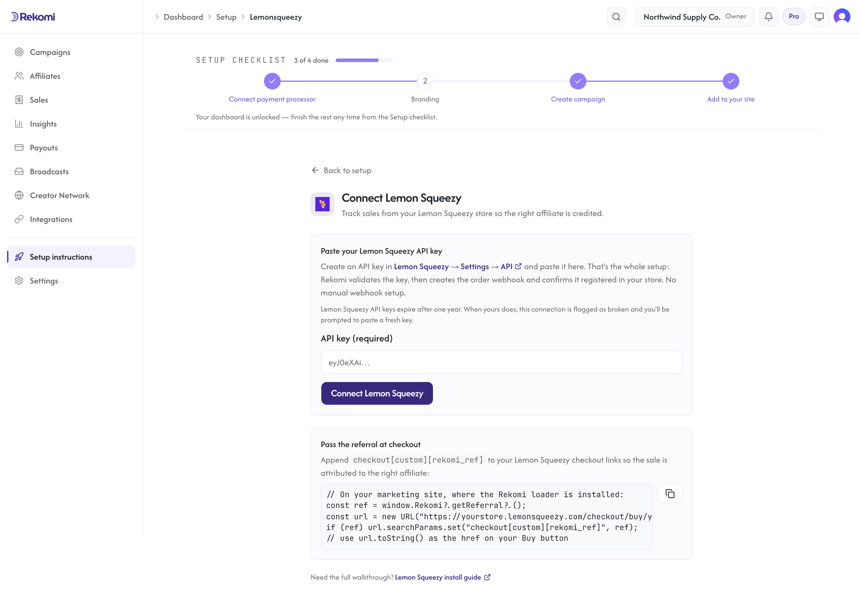Click Create campaign step label

[x=578, y=99]
